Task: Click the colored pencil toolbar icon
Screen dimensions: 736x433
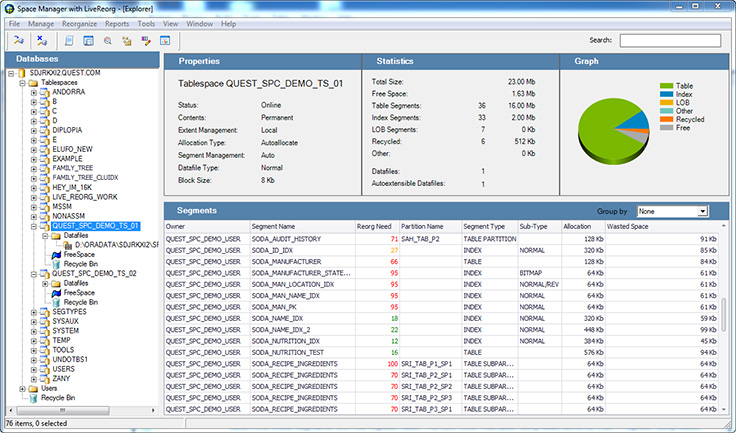Action: (x=146, y=41)
